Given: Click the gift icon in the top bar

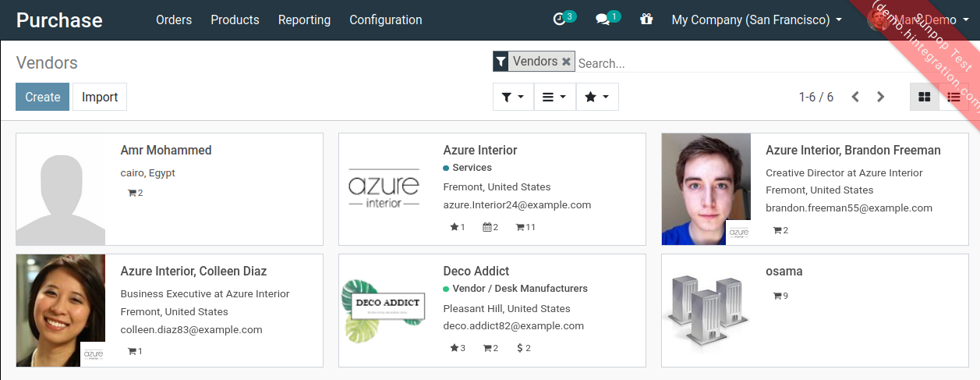Looking at the screenshot, I should click(646, 20).
